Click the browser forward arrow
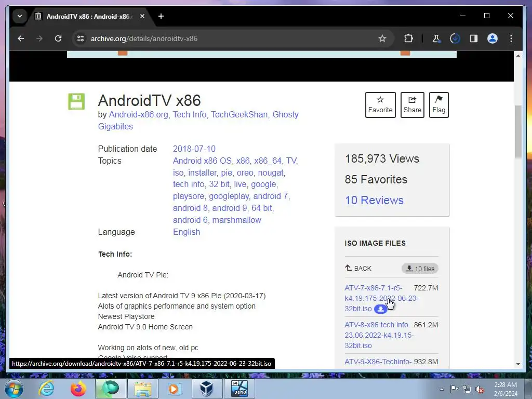The image size is (532, 399). click(39, 38)
